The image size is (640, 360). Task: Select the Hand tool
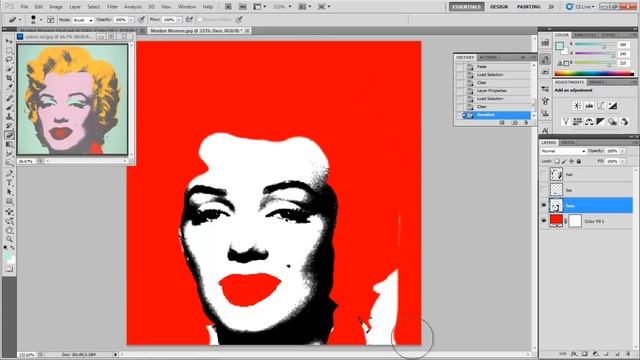point(9,230)
